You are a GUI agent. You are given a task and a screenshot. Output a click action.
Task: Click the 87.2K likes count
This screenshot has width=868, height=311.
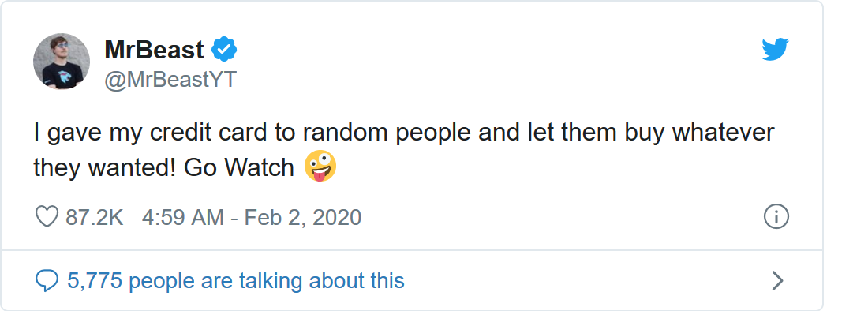pos(95,218)
